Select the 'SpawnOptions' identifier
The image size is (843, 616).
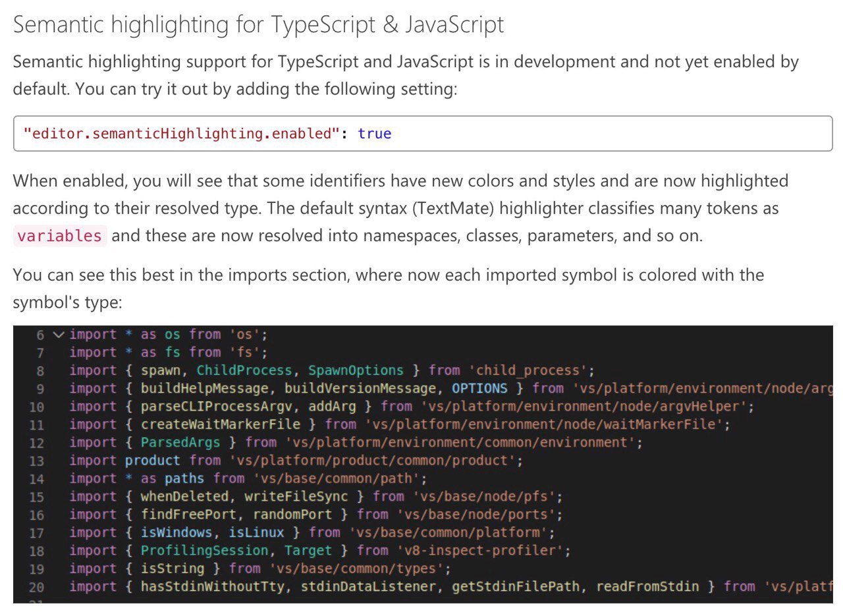click(x=356, y=370)
